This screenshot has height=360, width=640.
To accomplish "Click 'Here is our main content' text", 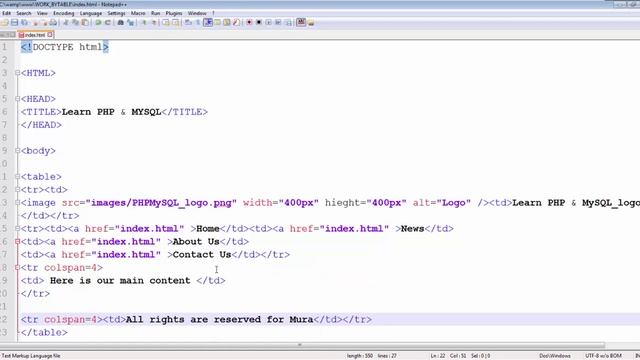I will click(120, 281).
